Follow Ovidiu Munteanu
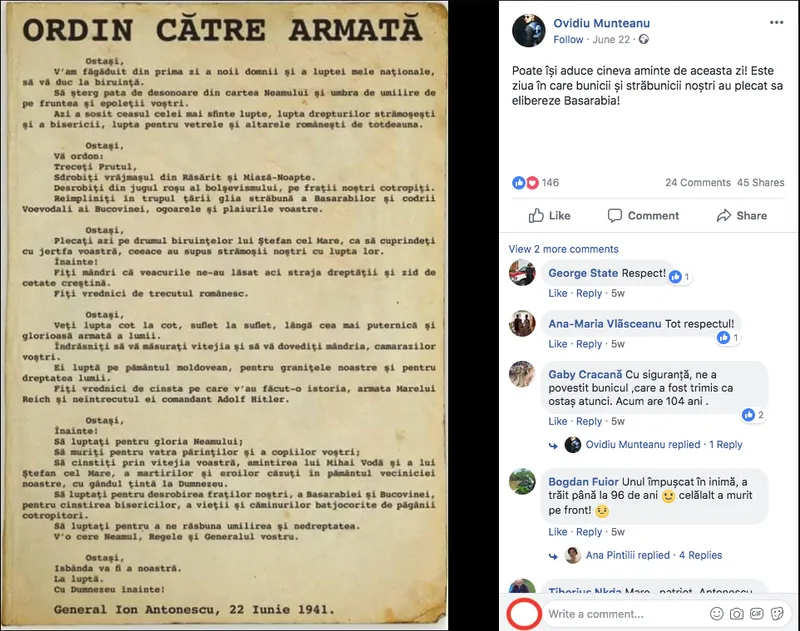 click(568, 39)
